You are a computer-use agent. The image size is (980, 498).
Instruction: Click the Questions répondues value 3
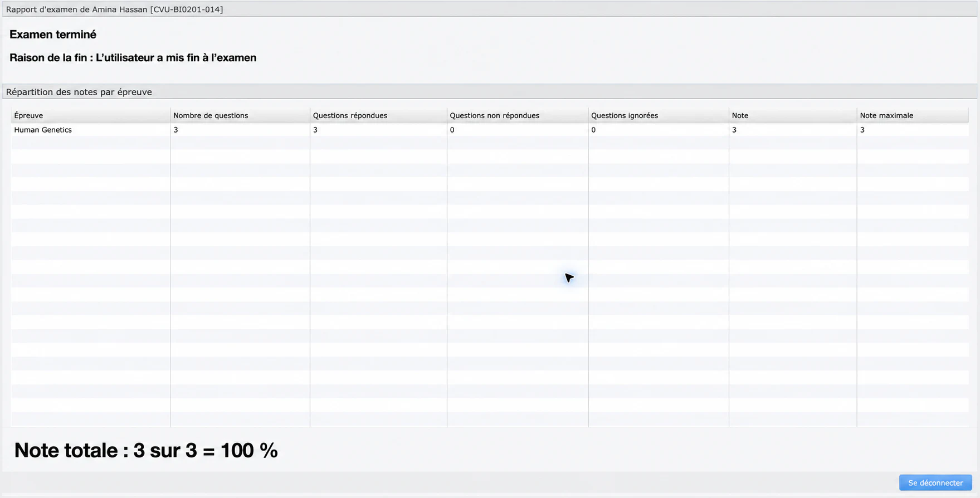pos(315,130)
